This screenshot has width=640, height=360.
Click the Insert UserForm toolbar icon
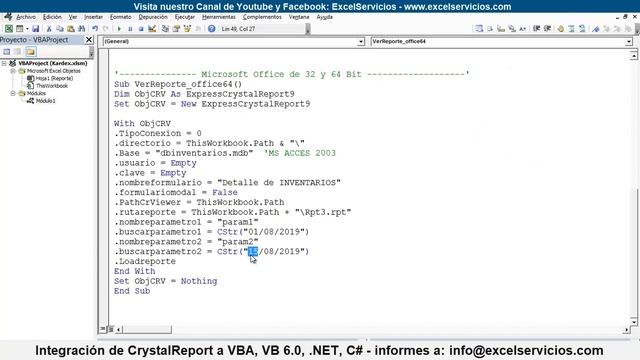[19, 29]
